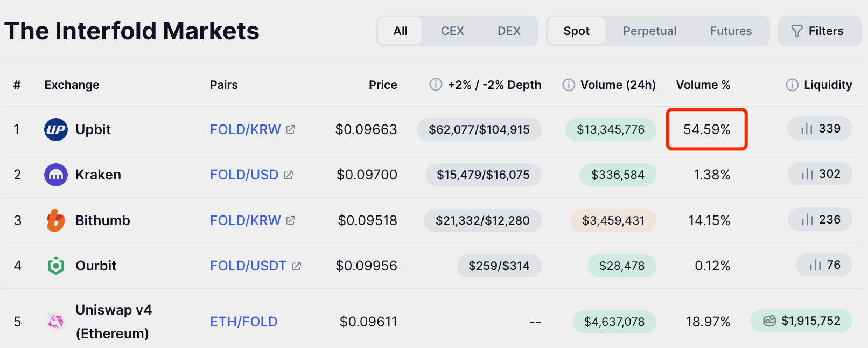Viewport: 868px width, 348px height.
Task: Select the All exchanges filter
Action: [400, 31]
